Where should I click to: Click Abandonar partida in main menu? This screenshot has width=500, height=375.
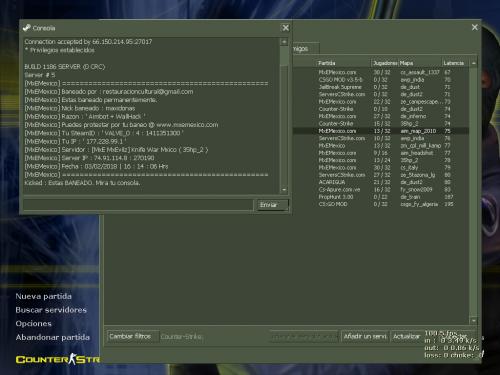pyautogui.click(x=53, y=337)
